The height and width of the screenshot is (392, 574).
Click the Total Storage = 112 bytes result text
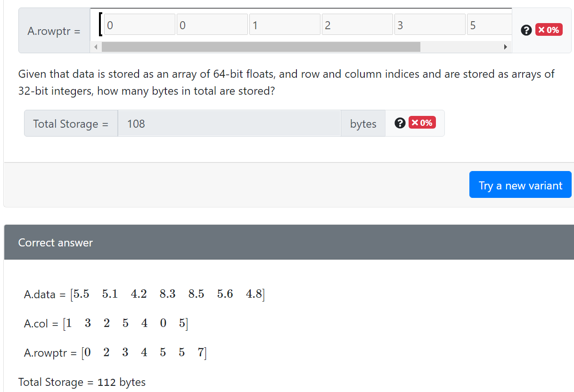(x=82, y=382)
